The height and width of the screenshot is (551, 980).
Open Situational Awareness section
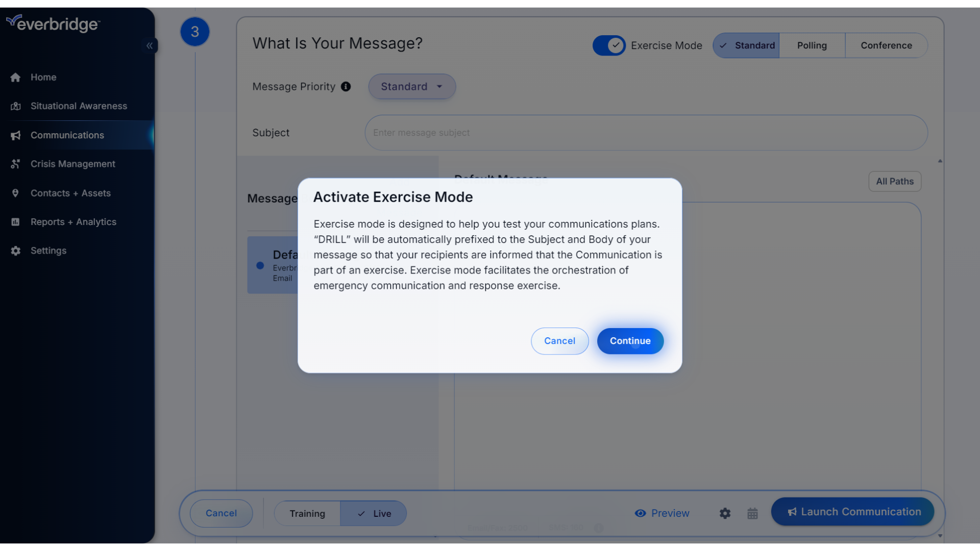(x=79, y=106)
